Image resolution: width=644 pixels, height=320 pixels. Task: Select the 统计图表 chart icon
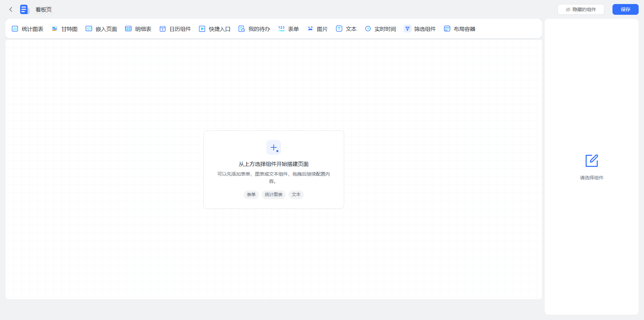tap(15, 29)
